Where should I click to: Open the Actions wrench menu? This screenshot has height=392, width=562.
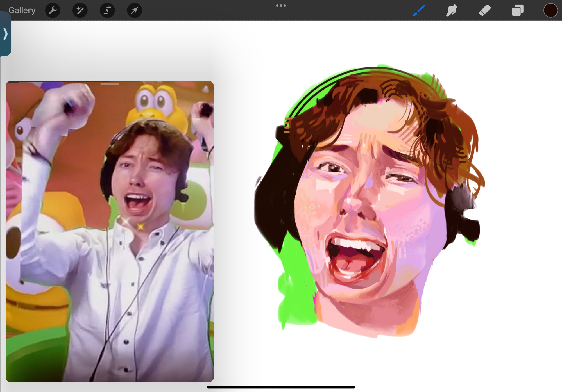(53, 10)
